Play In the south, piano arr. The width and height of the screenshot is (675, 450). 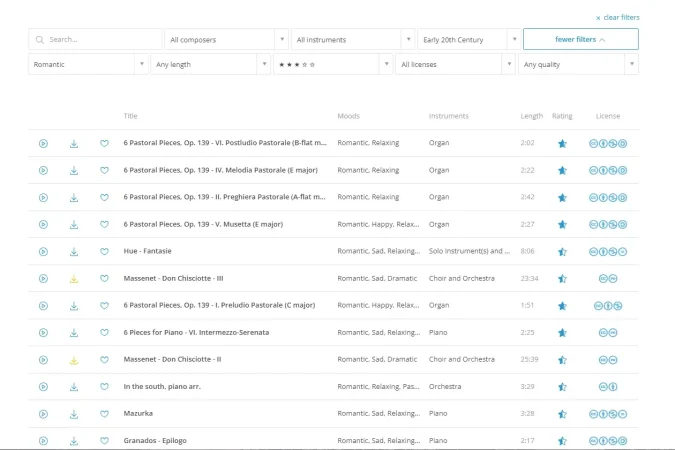[43, 387]
